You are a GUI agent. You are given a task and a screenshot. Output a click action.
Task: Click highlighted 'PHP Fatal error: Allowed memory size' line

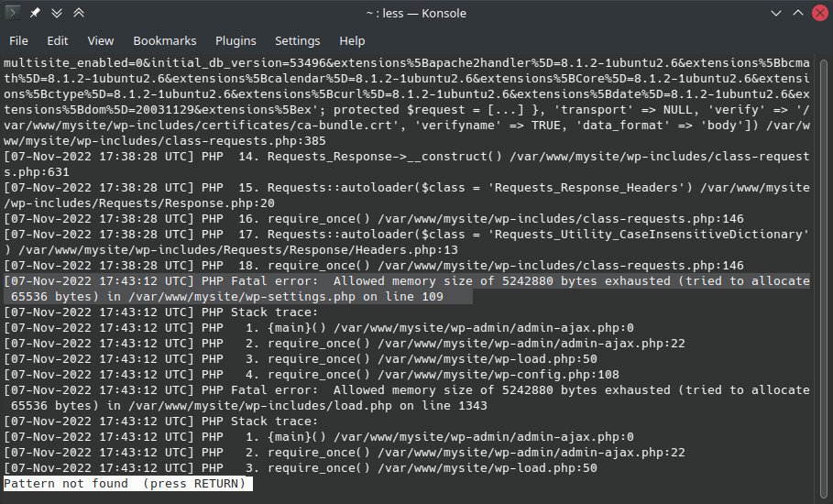[406, 289]
